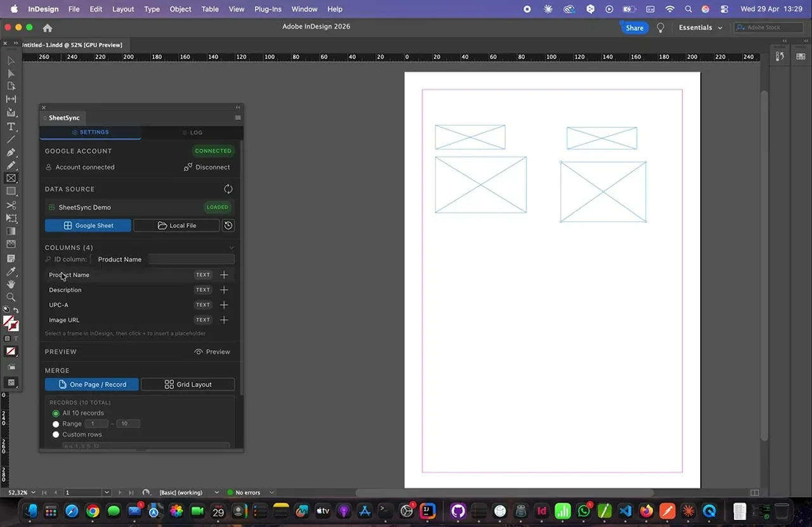
Task: Disconnect the Google account
Action: click(x=207, y=167)
